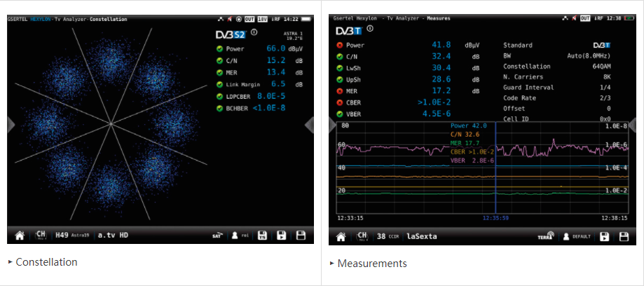This screenshot has height=286, width=644.
Task: Open the CH channel selector on Measures screen
Action: pos(362,236)
